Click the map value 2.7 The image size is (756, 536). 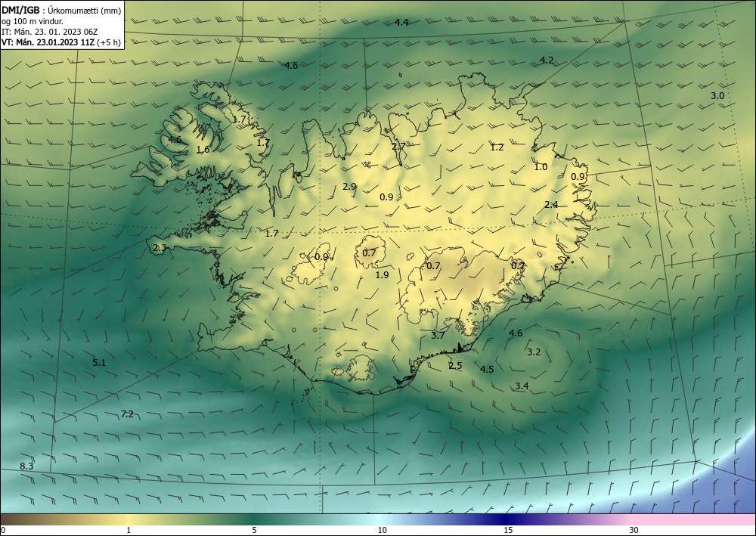point(398,147)
